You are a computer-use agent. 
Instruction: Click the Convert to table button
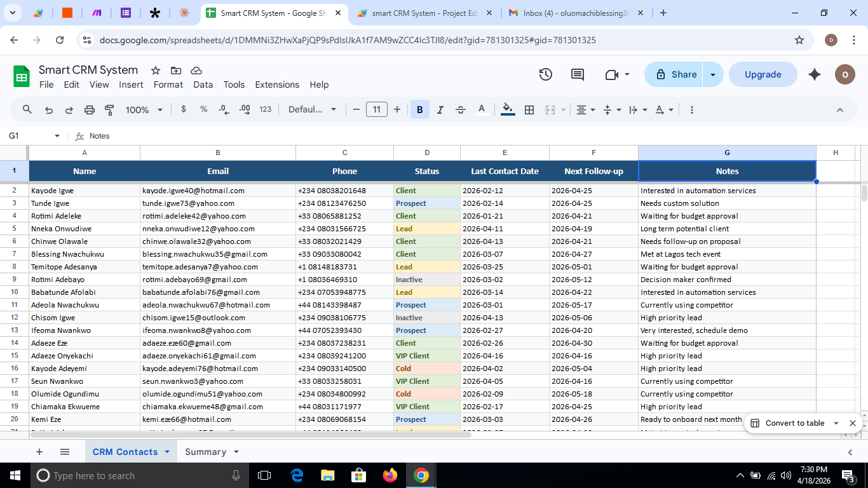point(794,423)
